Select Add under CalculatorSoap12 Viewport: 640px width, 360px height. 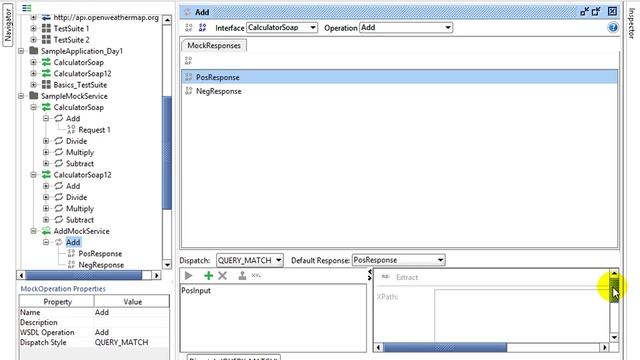(73, 186)
